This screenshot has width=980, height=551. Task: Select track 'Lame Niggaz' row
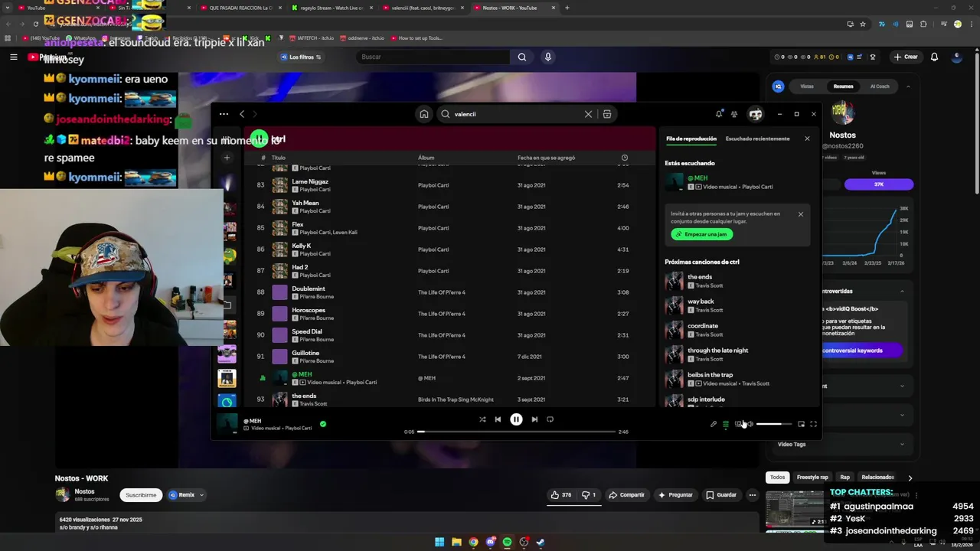point(452,185)
